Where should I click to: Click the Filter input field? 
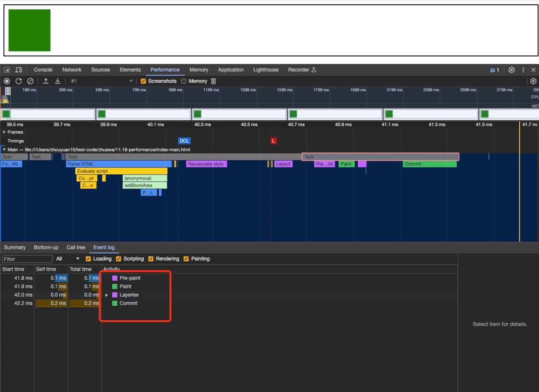[27, 259]
